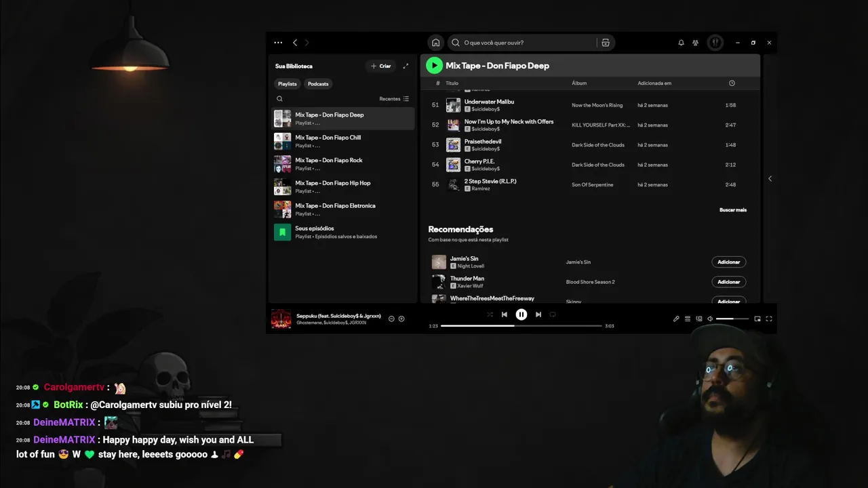
Task: Add Seppuku to a playlist (plus icon)
Action: pyautogui.click(x=401, y=319)
